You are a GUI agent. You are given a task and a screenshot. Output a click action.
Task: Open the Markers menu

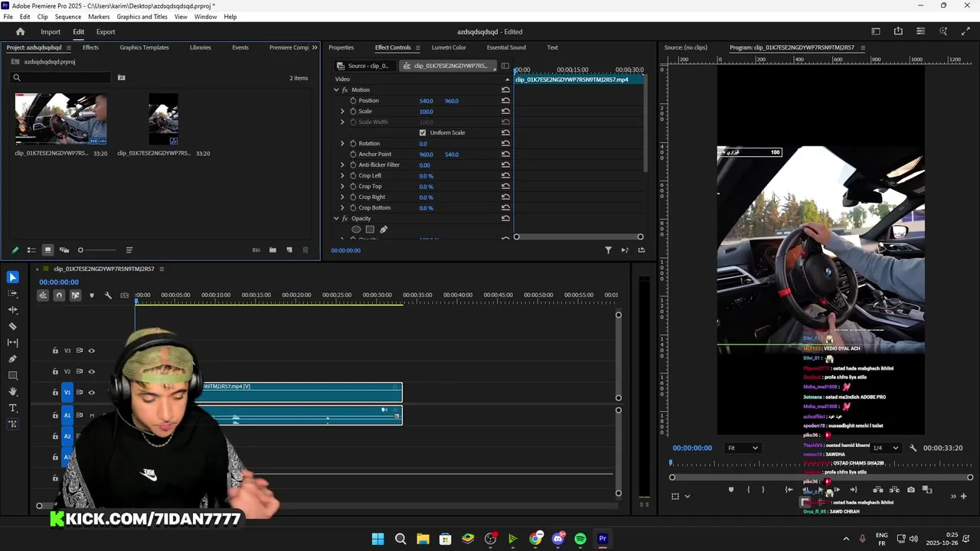pyautogui.click(x=99, y=16)
